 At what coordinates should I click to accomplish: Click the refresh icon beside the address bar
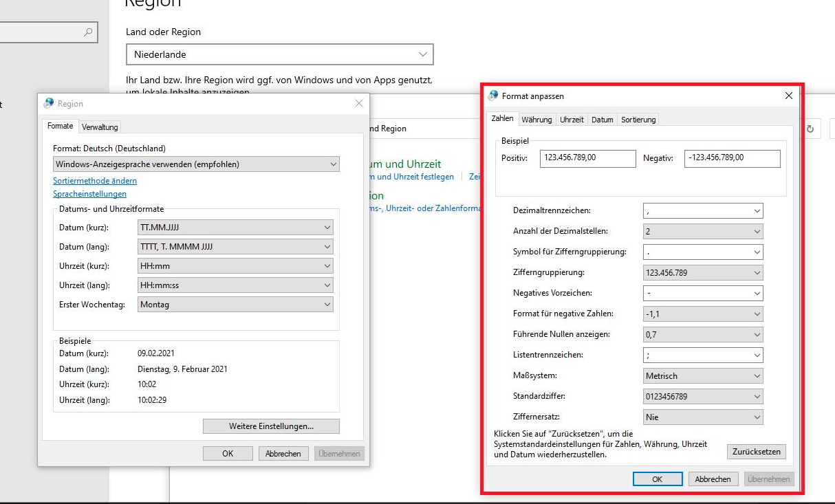pyautogui.click(x=810, y=129)
